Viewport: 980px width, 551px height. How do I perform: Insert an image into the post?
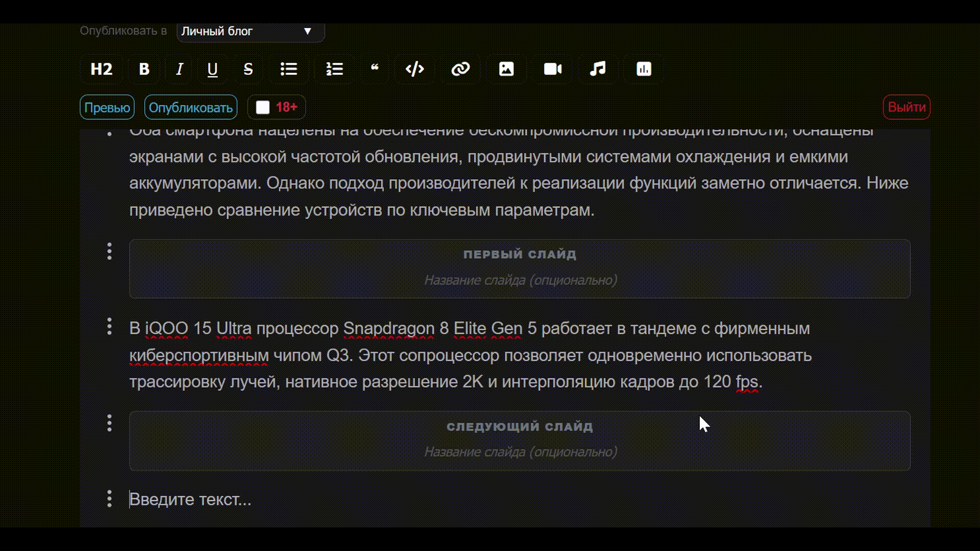click(x=506, y=69)
